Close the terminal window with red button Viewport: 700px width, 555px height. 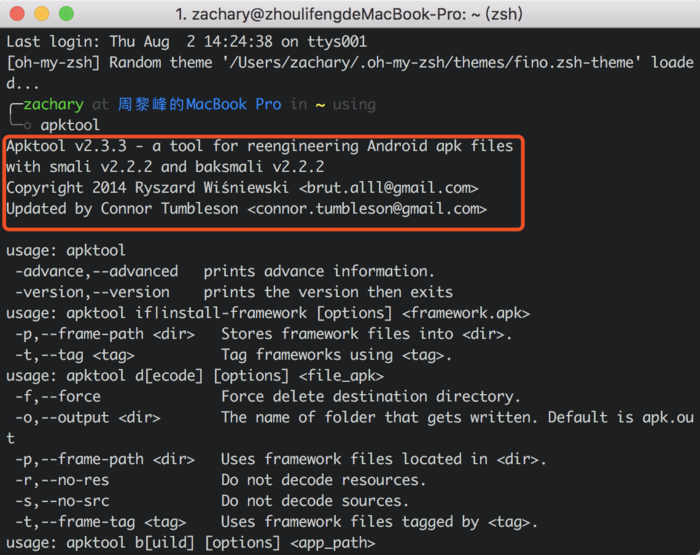pos(17,13)
